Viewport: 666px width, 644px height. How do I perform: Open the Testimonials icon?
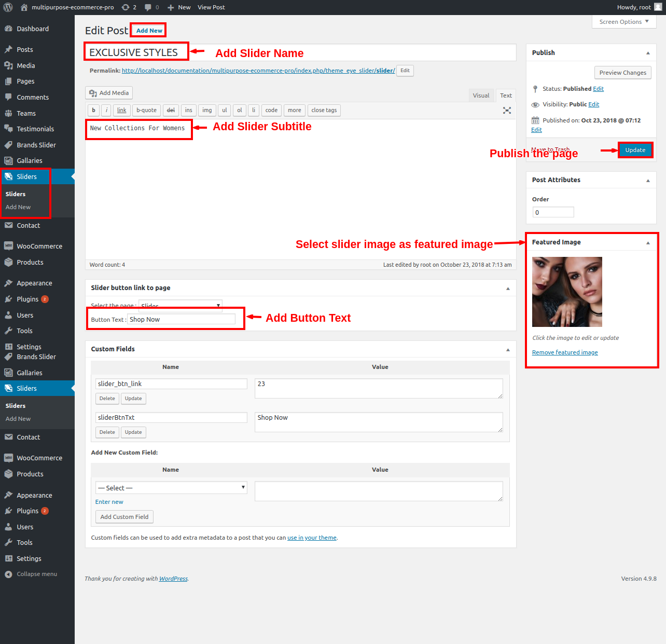8,129
